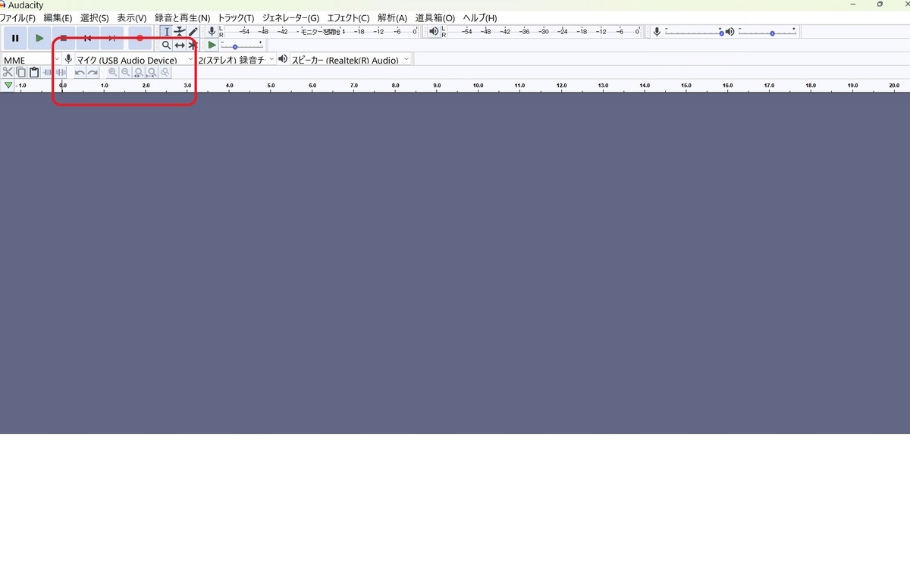This screenshot has height=588, width=910.
Task: Start playback with the green Play button
Action: (x=39, y=38)
